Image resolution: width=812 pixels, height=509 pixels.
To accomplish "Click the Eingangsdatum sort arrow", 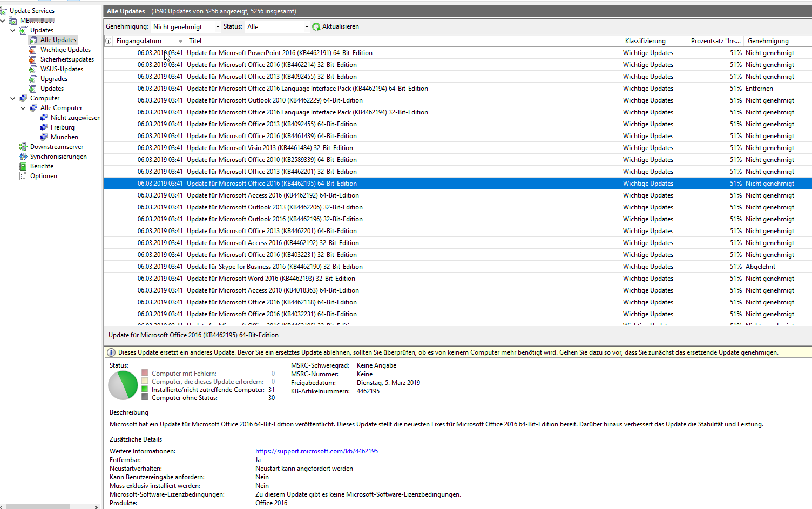I will (180, 41).
